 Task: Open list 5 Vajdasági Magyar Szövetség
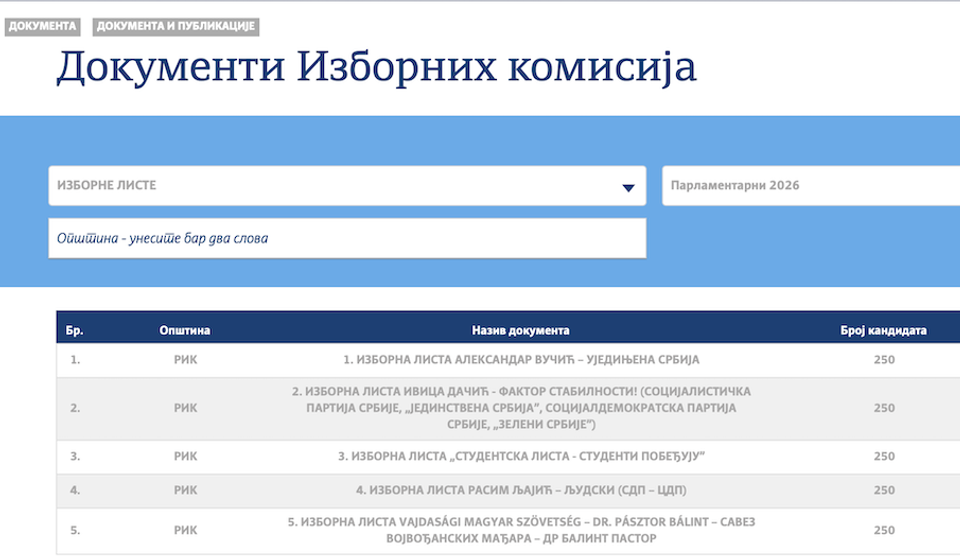click(x=521, y=530)
